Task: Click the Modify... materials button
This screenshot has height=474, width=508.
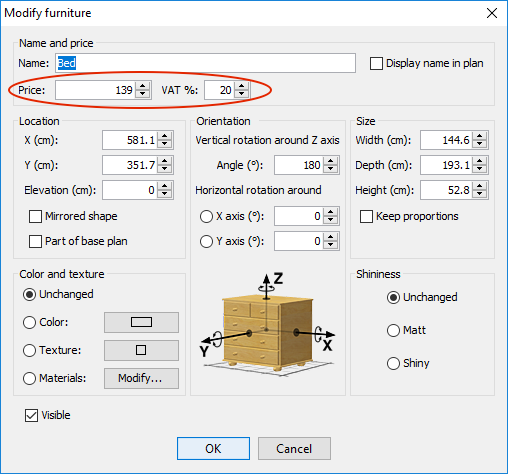Action: 141,378
